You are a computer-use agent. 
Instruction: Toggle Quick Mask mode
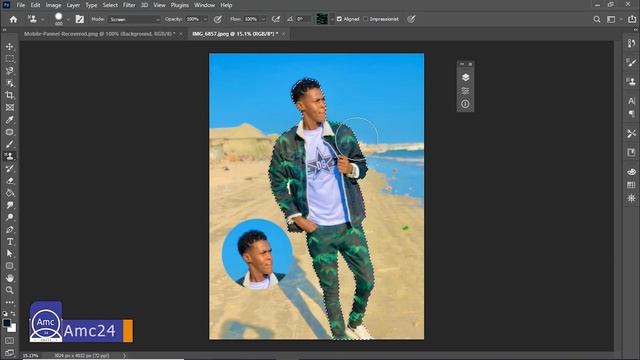pyautogui.click(x=9, y=340)
